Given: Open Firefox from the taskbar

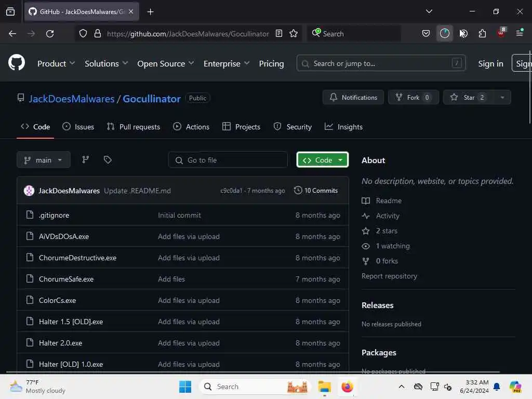Looking at the screenshot, I should coord(348,387).
